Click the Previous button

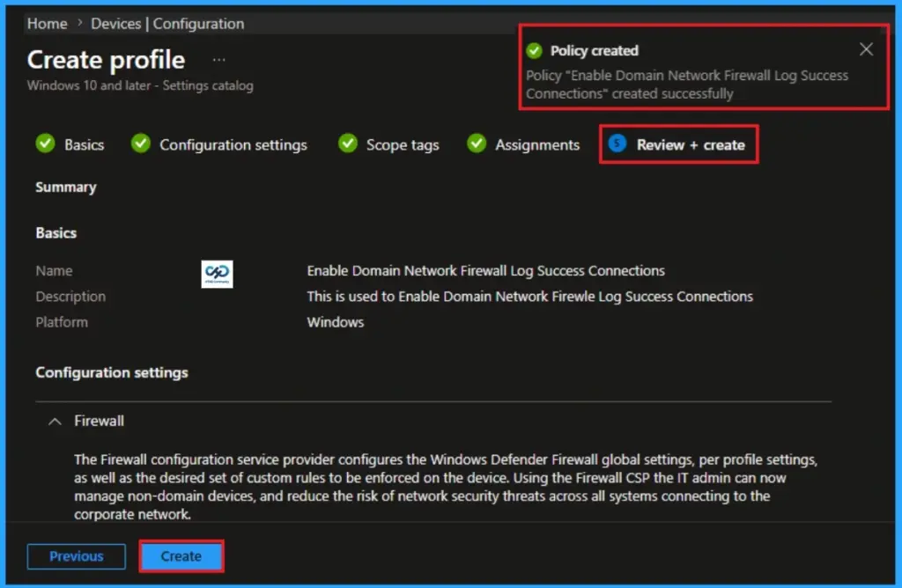tap(76, 556)
